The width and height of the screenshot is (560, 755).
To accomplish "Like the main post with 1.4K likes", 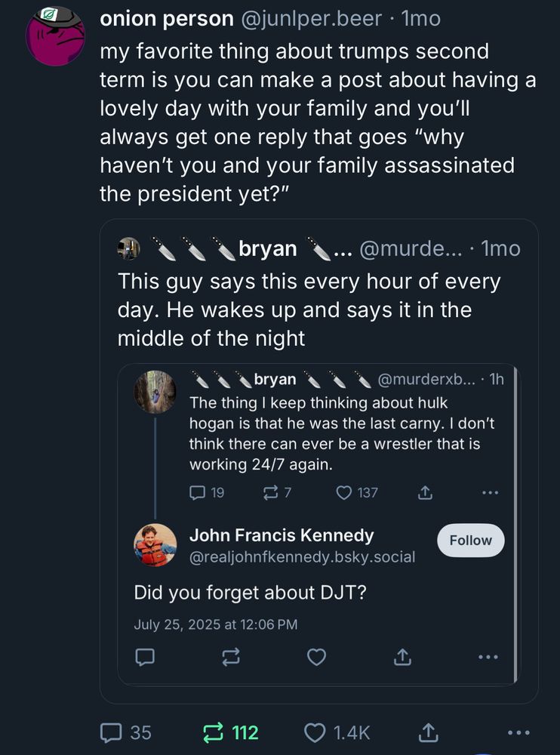I will [x=315, y=732].
